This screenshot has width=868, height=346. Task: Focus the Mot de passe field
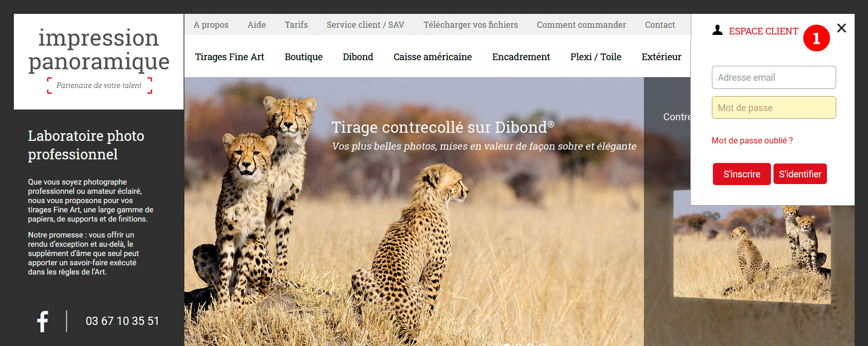click(x=773, y=108)
